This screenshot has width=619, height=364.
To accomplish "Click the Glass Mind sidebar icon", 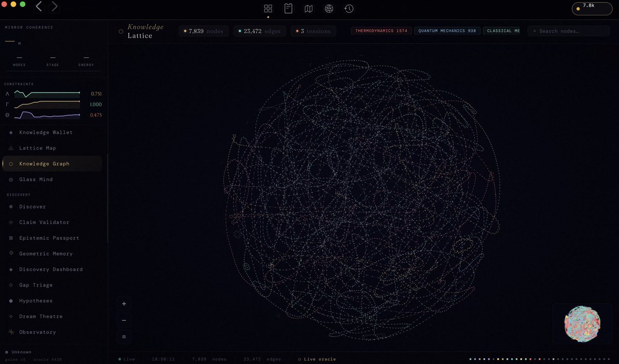I will click(x=11, y=180).
